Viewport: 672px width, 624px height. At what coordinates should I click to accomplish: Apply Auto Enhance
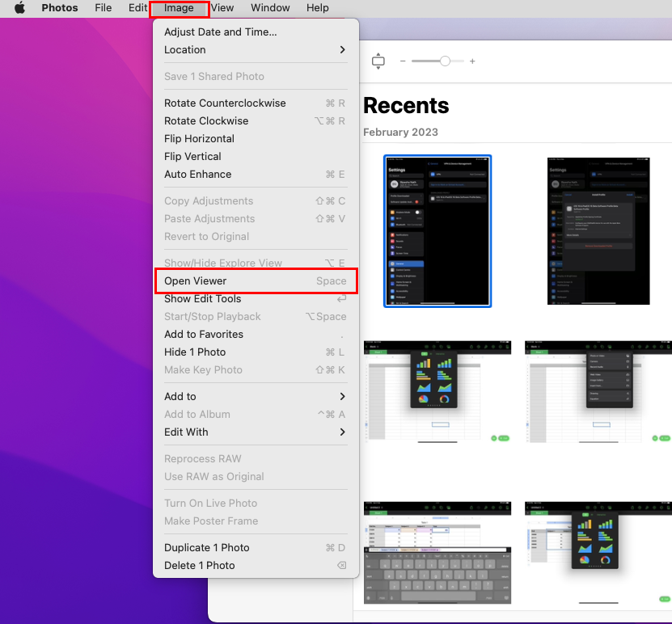(256, 175)
